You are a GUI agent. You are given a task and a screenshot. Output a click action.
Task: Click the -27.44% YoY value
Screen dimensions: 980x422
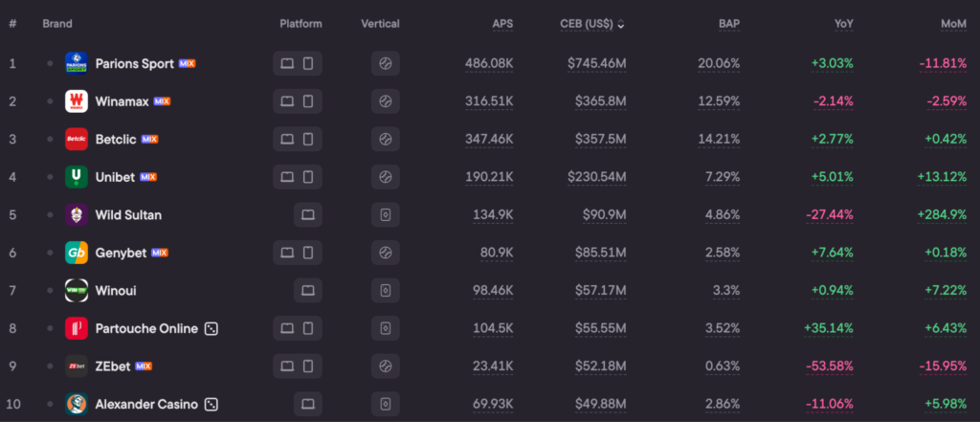click(x=830, y=215)
